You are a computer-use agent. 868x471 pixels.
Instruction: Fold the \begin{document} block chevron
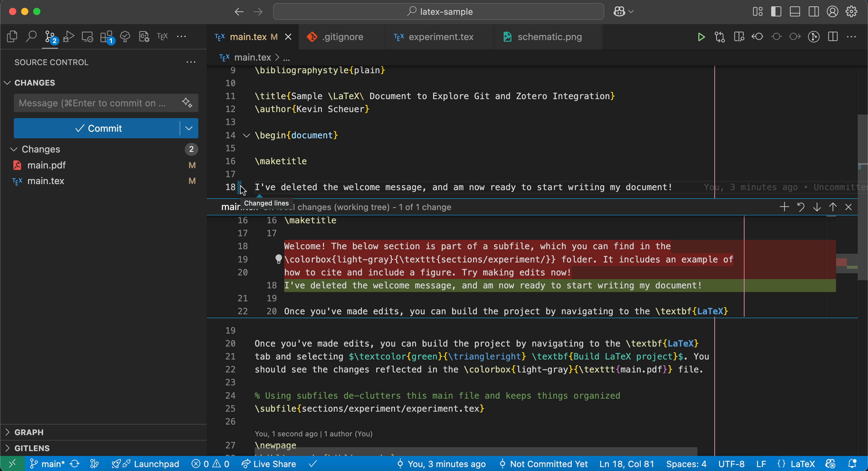pyautogui.click(x=246, y=135)
